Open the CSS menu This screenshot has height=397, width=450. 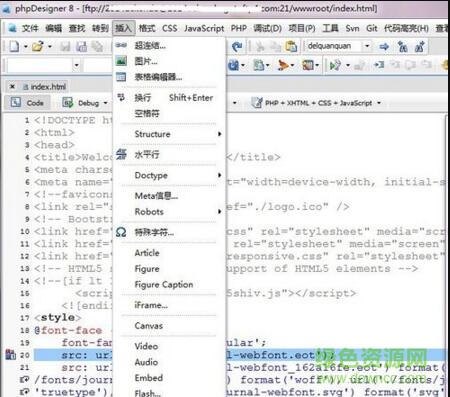[170, 29]
